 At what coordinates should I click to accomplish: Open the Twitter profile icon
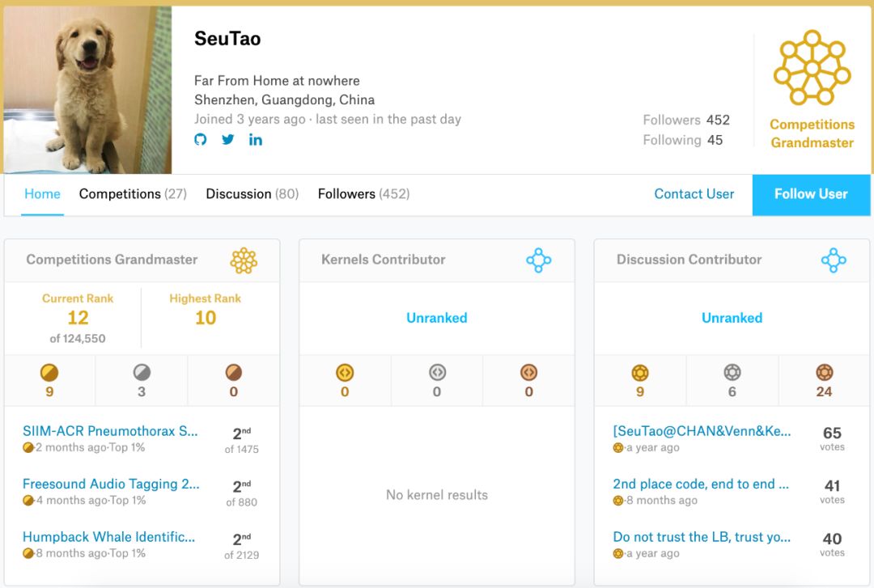[x=228, y=139]
